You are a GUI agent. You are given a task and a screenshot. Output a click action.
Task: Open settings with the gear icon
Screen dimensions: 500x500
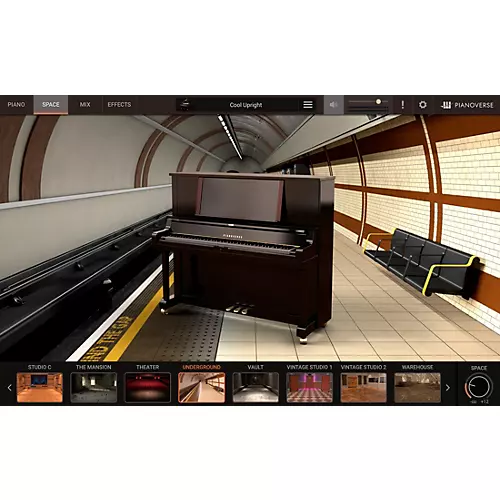tap(422, 105)
